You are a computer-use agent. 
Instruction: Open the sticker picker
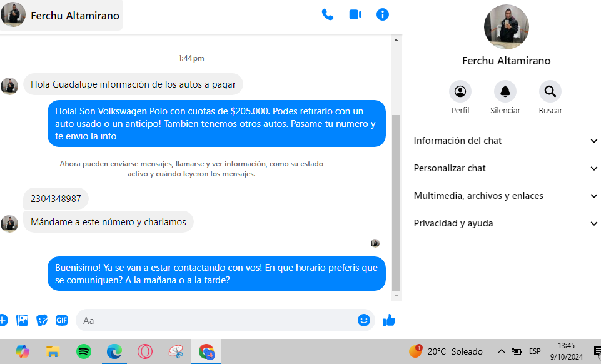(x=42, y=320)
